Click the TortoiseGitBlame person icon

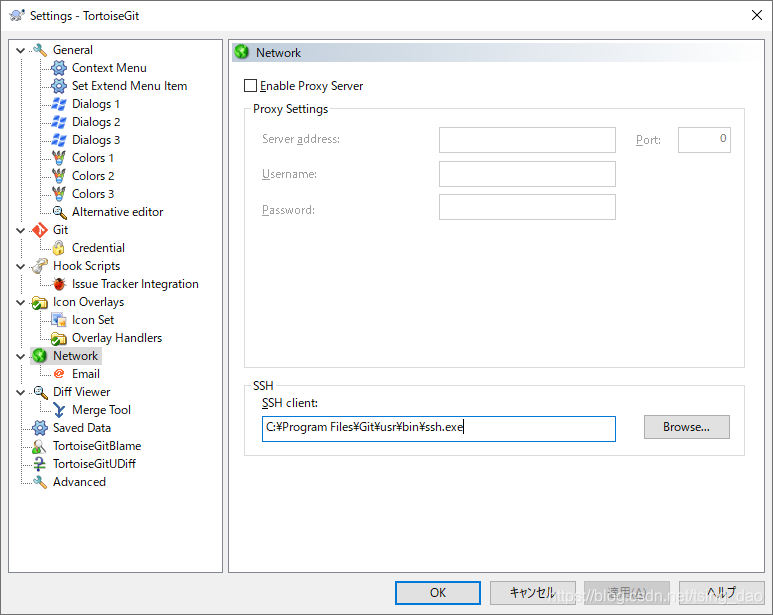[39, 446]
